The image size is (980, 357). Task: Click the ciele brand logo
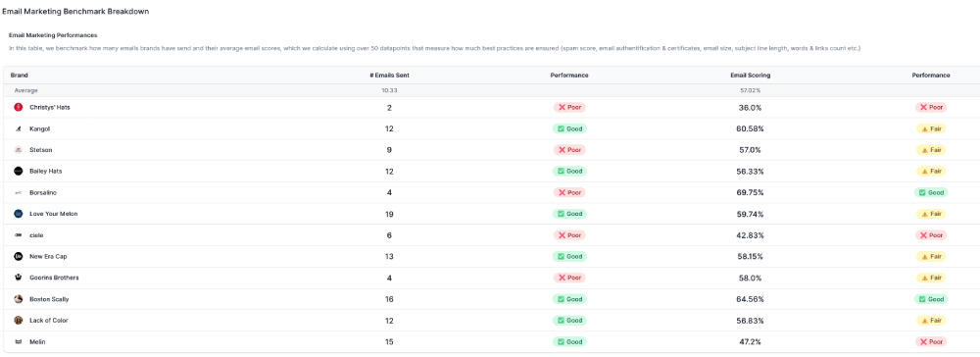tap(18, 235)
